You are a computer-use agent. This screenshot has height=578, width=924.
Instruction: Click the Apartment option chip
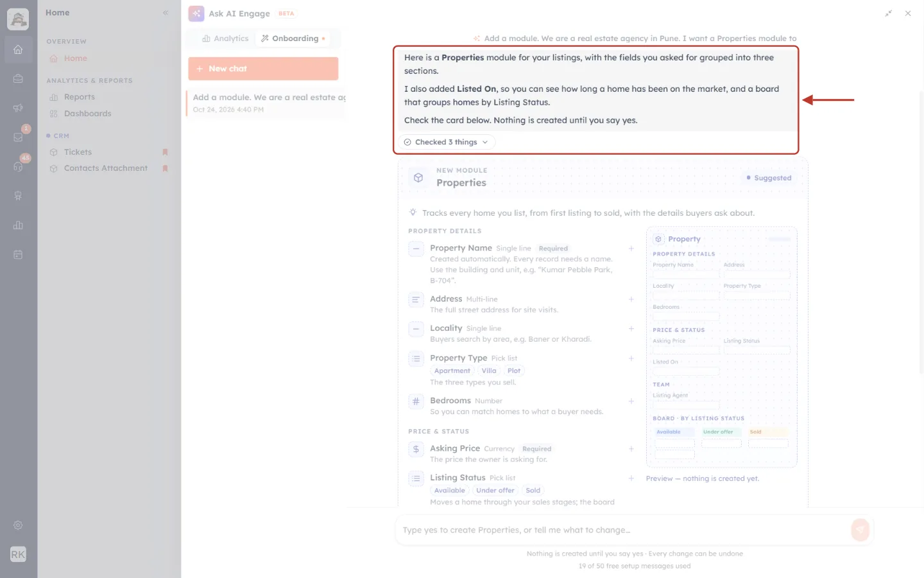tap(452, 371)
